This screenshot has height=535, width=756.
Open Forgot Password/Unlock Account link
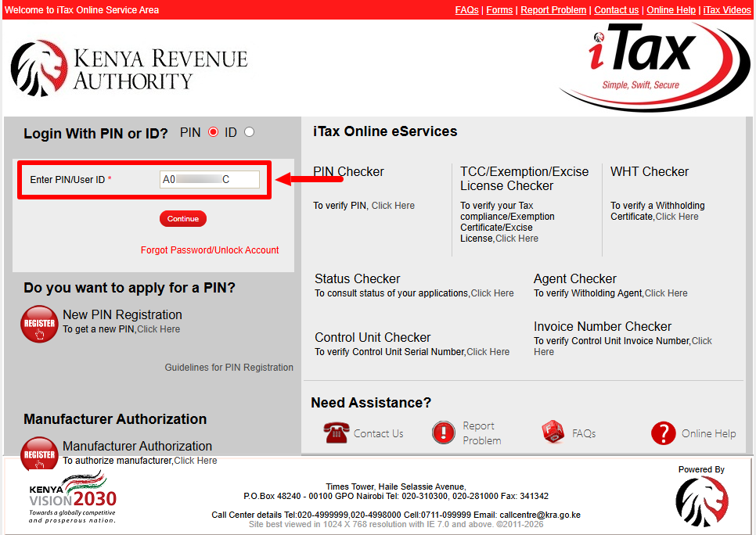pyautogui.click(x=210, y=250)
